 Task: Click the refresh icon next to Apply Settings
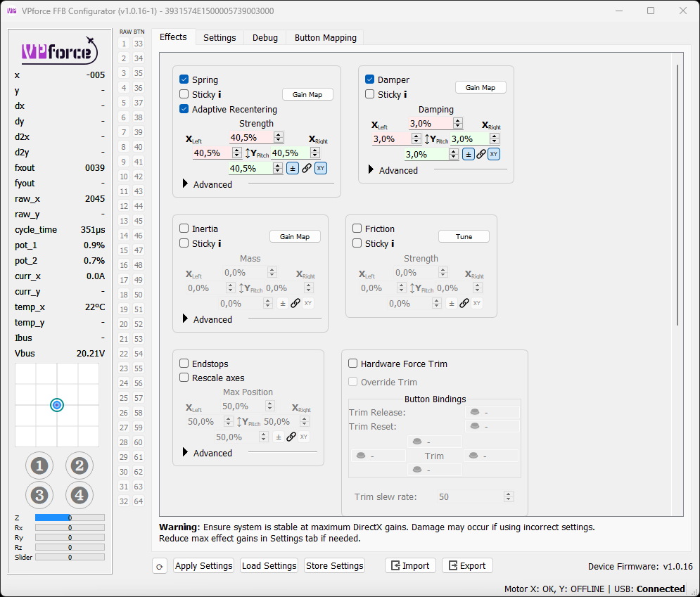(160, 566)
